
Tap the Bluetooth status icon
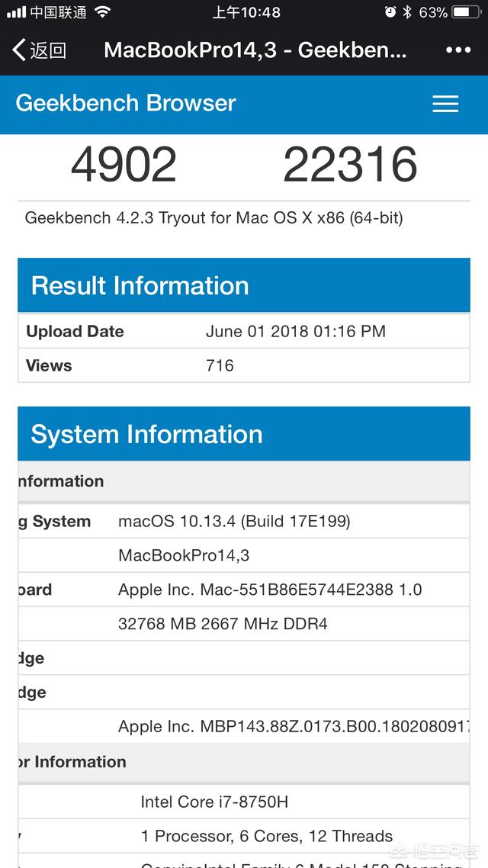coord(408,12)
